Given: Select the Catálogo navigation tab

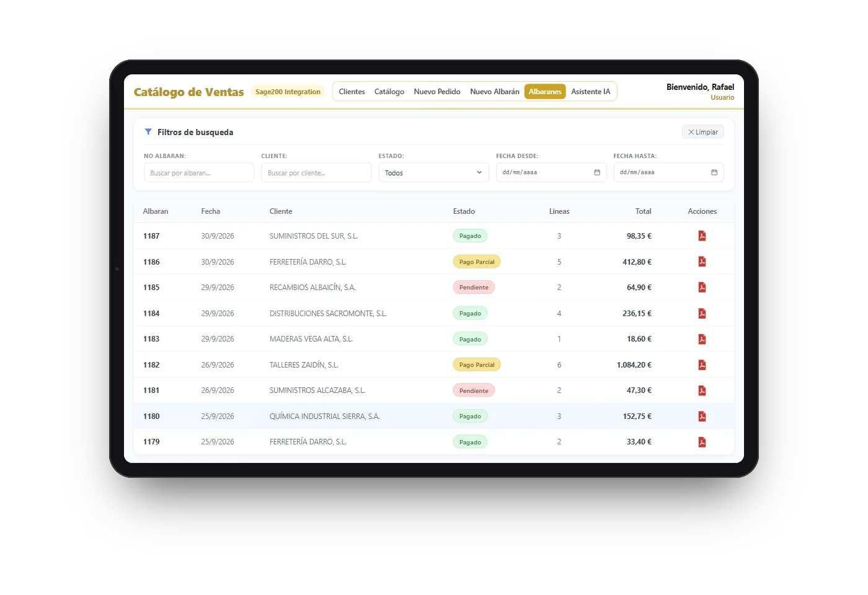Looking at the screenshot, I should coord(389,92).
